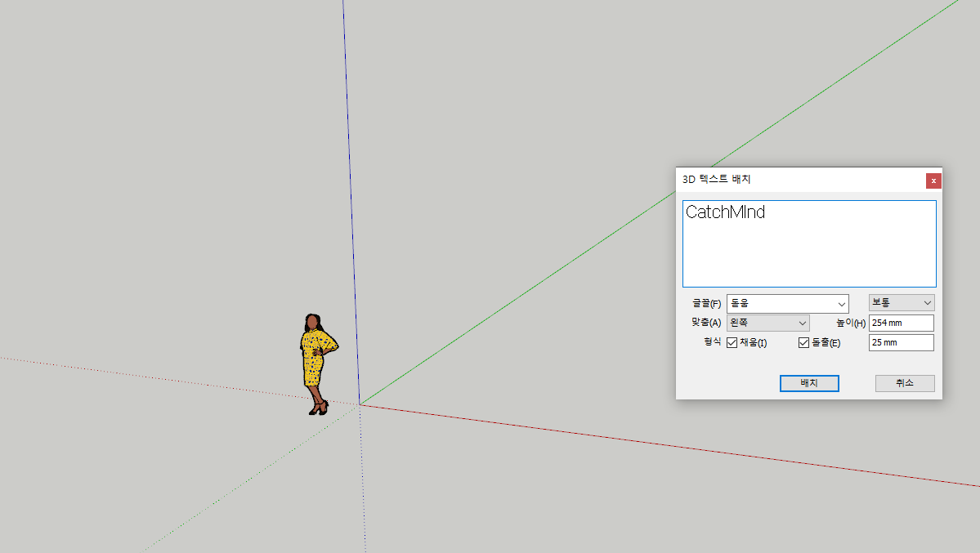The width and height of the screenshot is (980, 553).
Task: Open the 글꼴(F) font dropdown
Action: [x=787, y=304]
